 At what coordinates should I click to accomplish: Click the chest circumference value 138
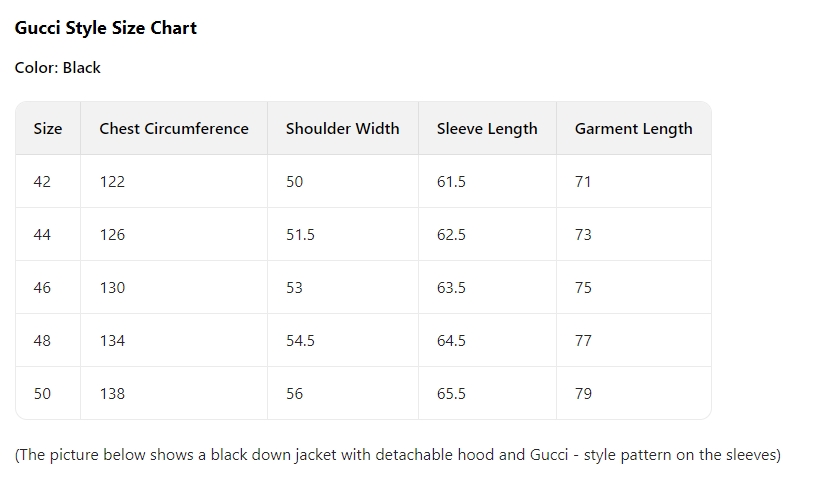112,394
